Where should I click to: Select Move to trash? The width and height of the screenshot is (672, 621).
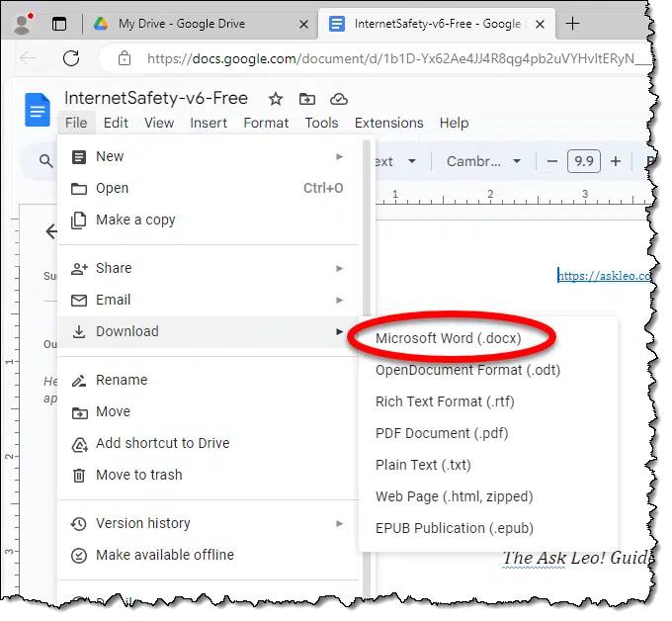point(209,476)
